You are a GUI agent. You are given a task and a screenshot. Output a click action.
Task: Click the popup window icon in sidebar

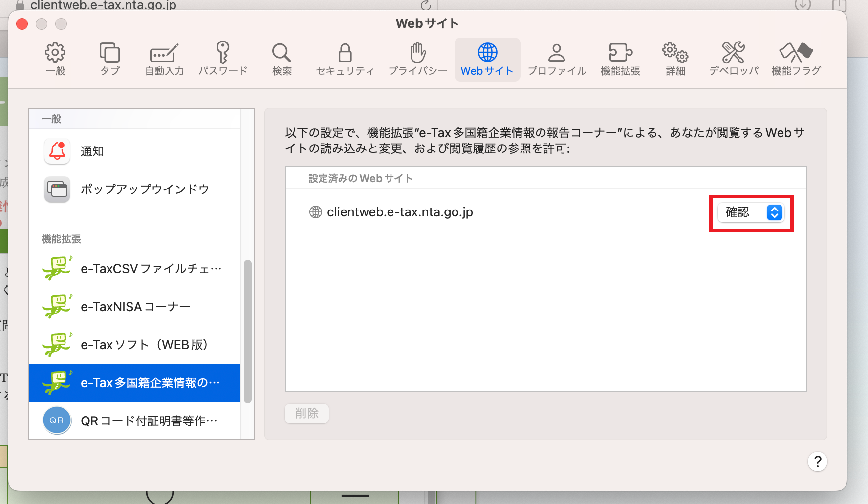57,189
